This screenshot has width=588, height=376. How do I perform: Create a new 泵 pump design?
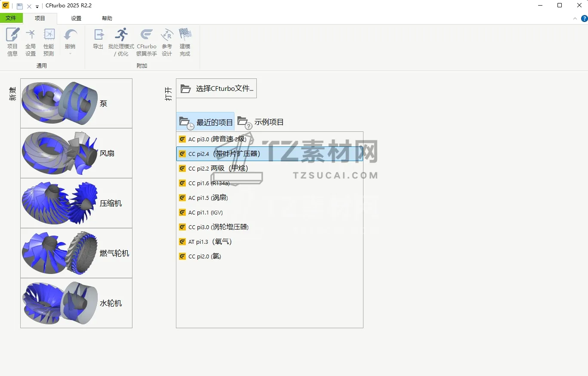77,103
